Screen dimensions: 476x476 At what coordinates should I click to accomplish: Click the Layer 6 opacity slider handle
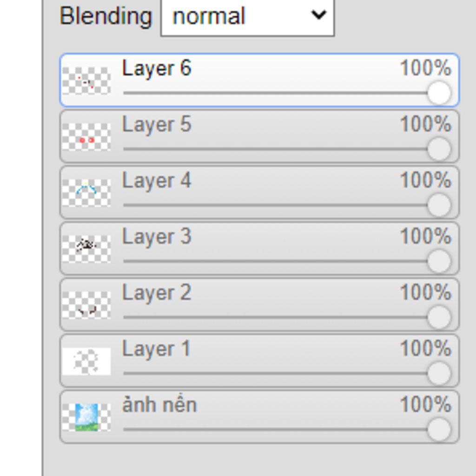coord(439,93)
